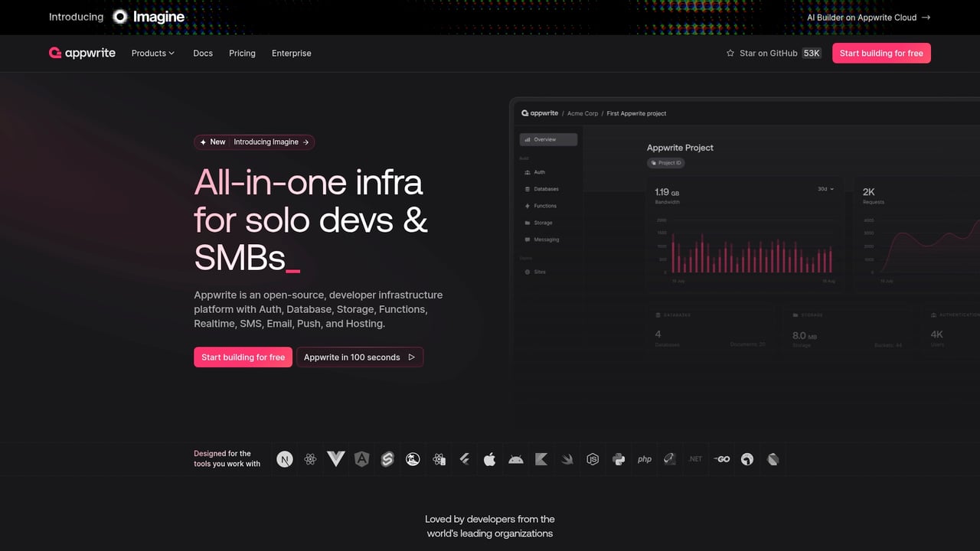Go to the Docs page
This screenshot has width=980, height=551.
point(202,53)
